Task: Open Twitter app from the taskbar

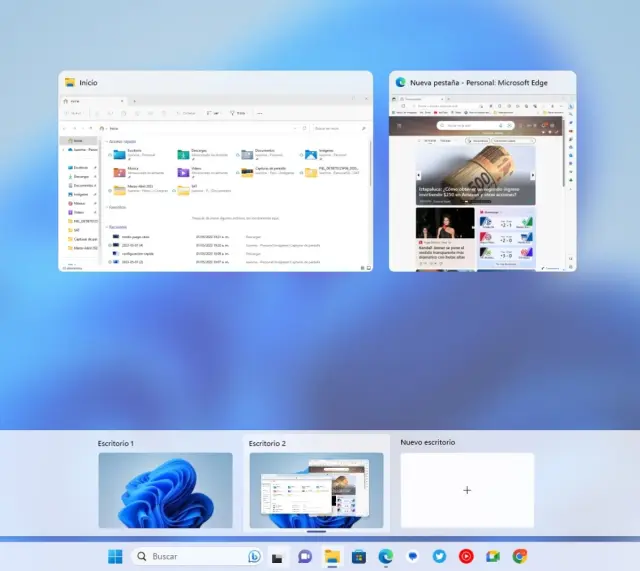Action: [439, 556]
